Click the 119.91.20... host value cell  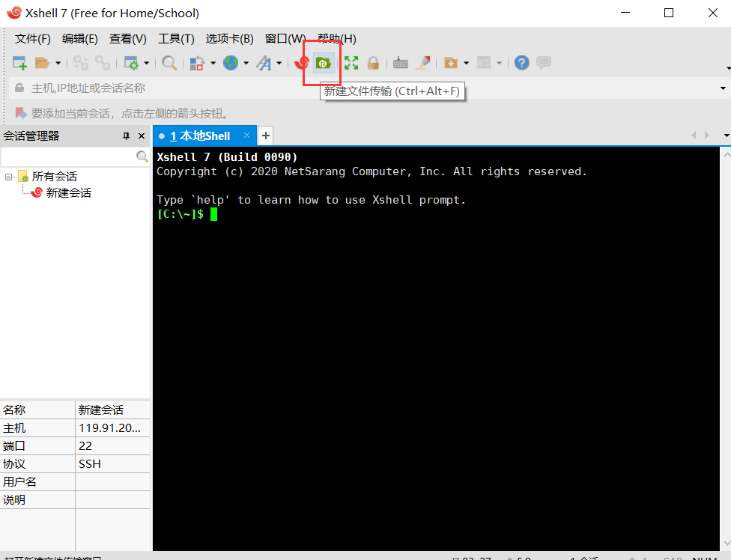[112, 427]
